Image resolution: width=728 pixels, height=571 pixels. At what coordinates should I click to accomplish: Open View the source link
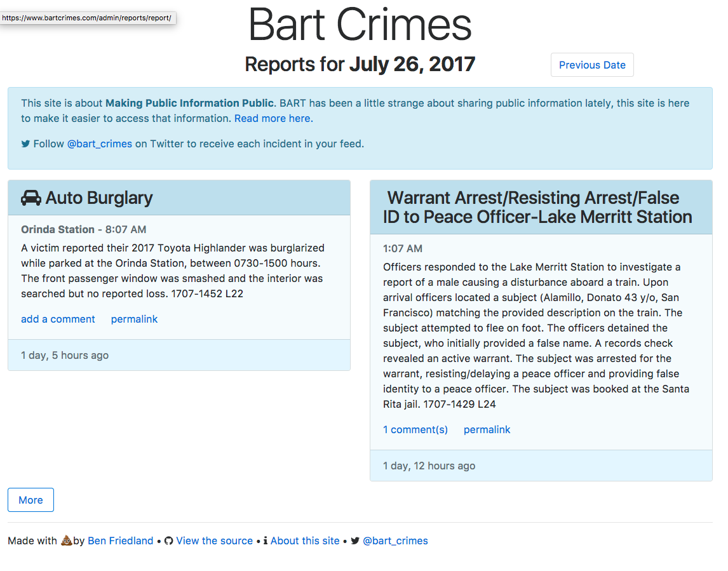coord(214,541)
